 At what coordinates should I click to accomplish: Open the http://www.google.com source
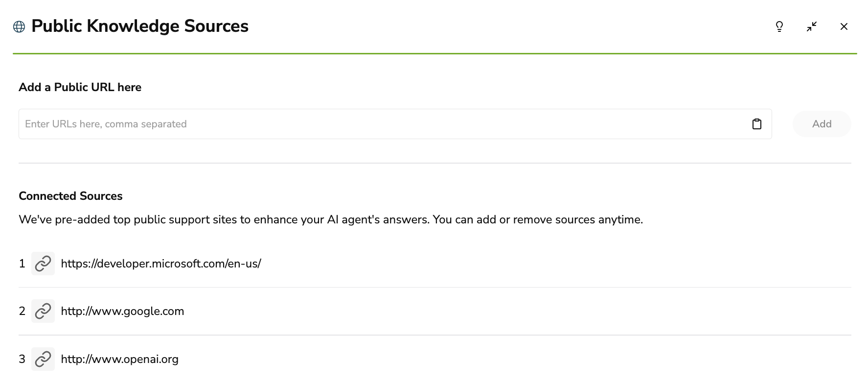coord(122,311)
